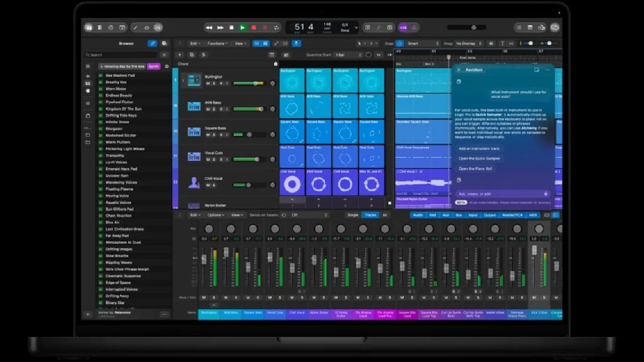
Task: Open the pointer tool menu
Action: click(x=361, y=43)
